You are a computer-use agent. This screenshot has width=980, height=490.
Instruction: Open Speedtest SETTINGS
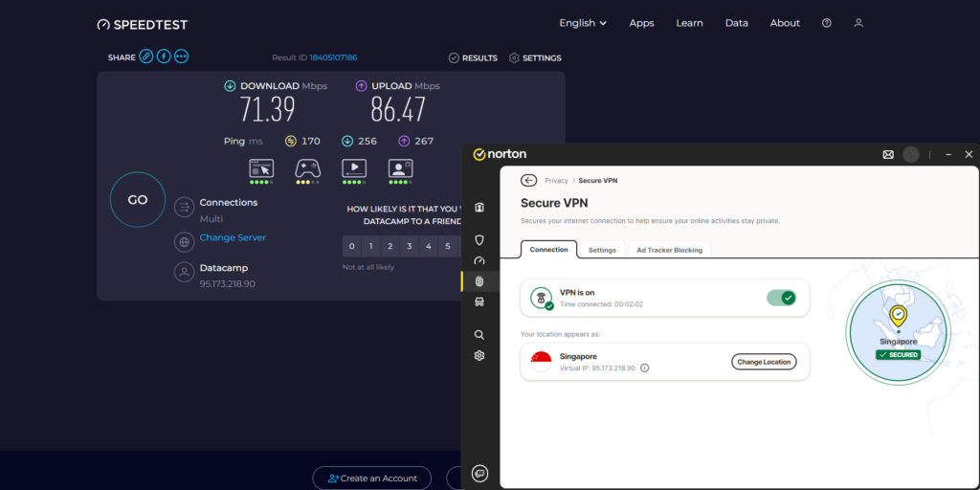(x=535, y=58)
